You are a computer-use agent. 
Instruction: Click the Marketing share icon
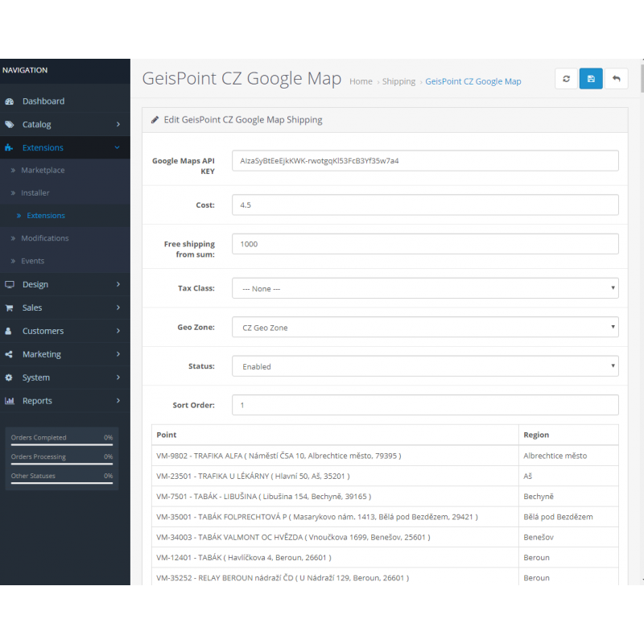coord(9,354)
